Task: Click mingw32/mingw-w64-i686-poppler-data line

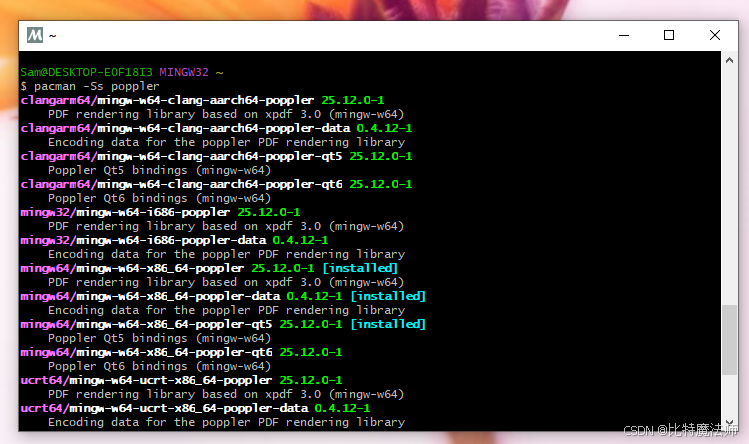Action: click(174, 240)
